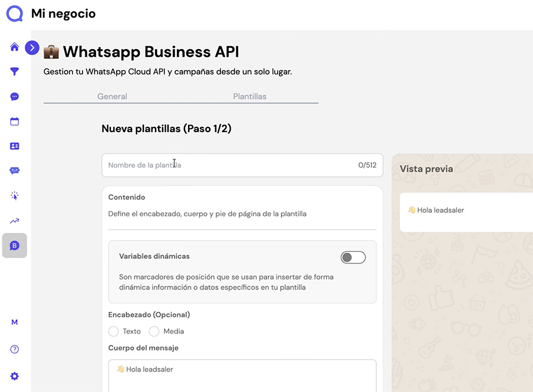Image resolution: width=533 pixels, height=392 pixels.
Task: Expand the blue chevron beside Whatsapp Business API
Action: tap(32, 48)
